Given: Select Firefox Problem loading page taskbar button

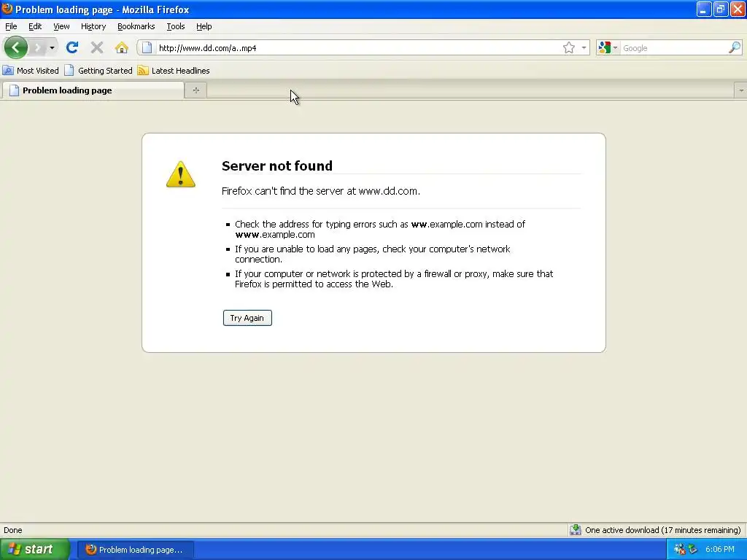Looking at the screenshot, I should click(x=135, y=550).
